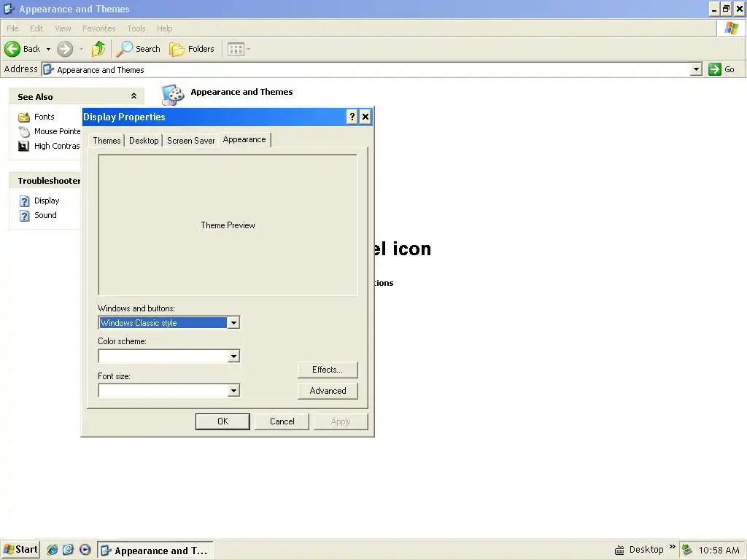This screenshot has height=560, width=747.
Task: Expand Desktop toolbar chevron in taskbar
Action: [x=672, y=547]
